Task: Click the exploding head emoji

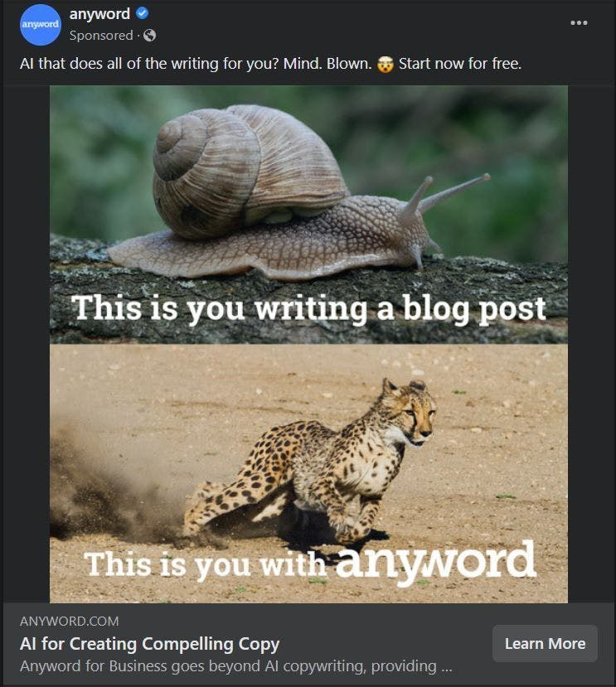Action: (385, 64)
